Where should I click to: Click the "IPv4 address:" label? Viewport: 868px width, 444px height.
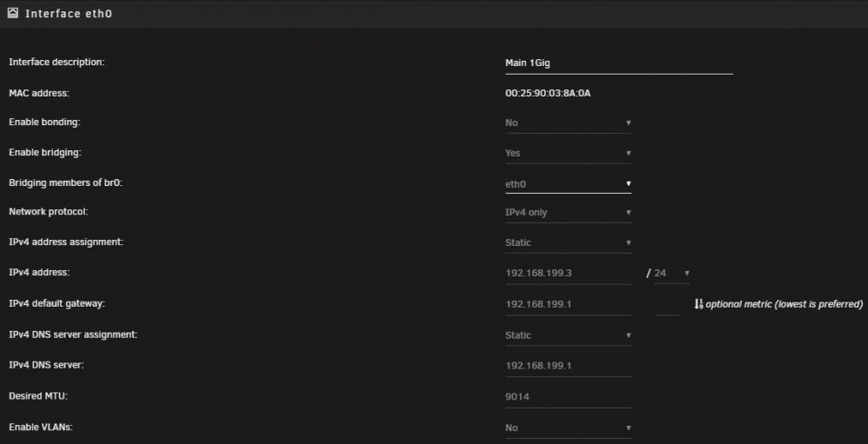[39, 272]
